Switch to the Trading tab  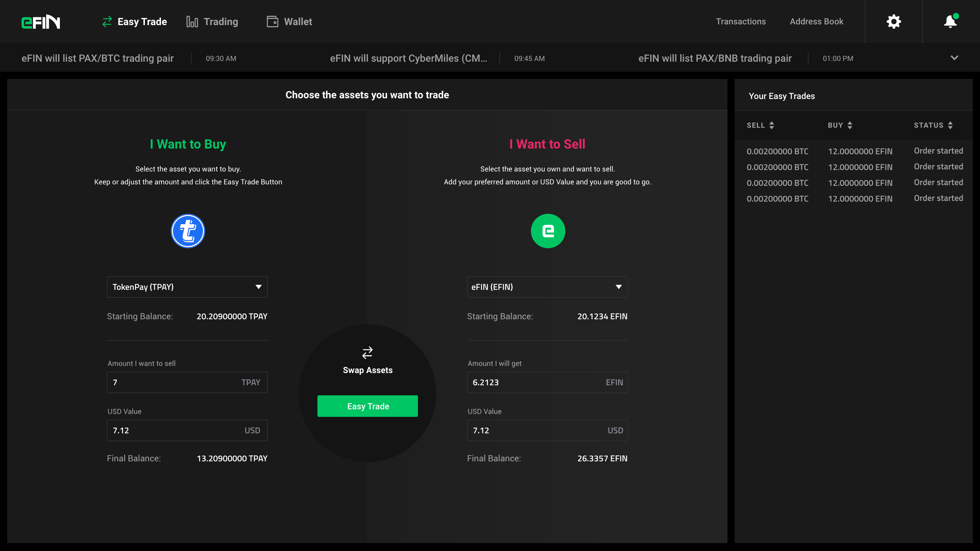(212, 22)
